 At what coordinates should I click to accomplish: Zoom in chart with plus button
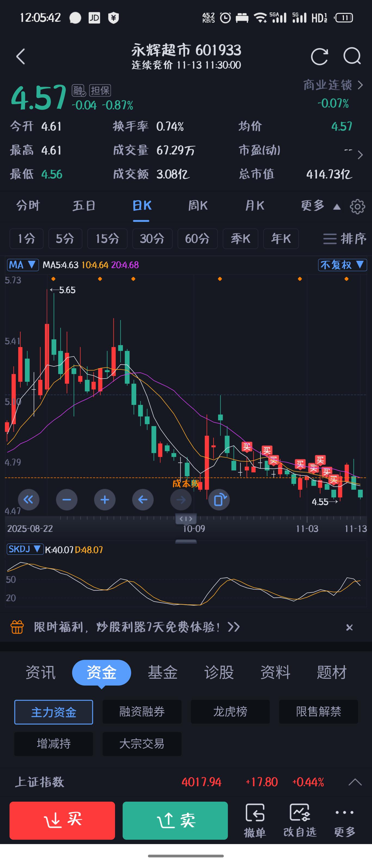pyautogui.click(x=105, y=499)
